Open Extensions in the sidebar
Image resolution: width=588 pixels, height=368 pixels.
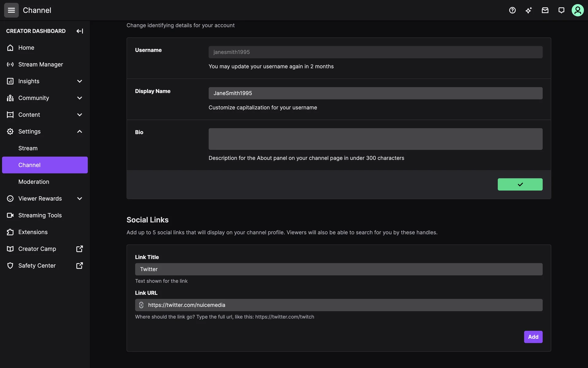(33, 232)
